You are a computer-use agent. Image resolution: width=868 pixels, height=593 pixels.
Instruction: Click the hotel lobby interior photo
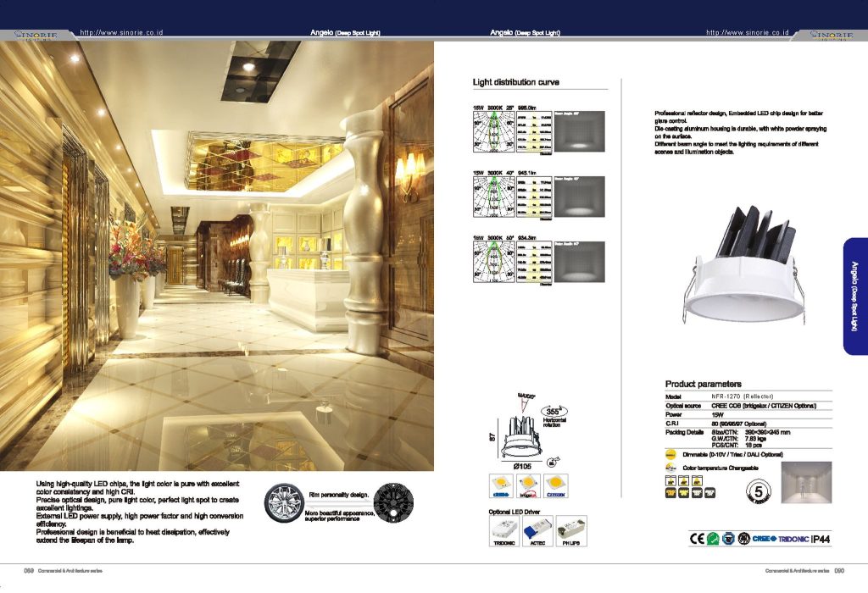217,254
